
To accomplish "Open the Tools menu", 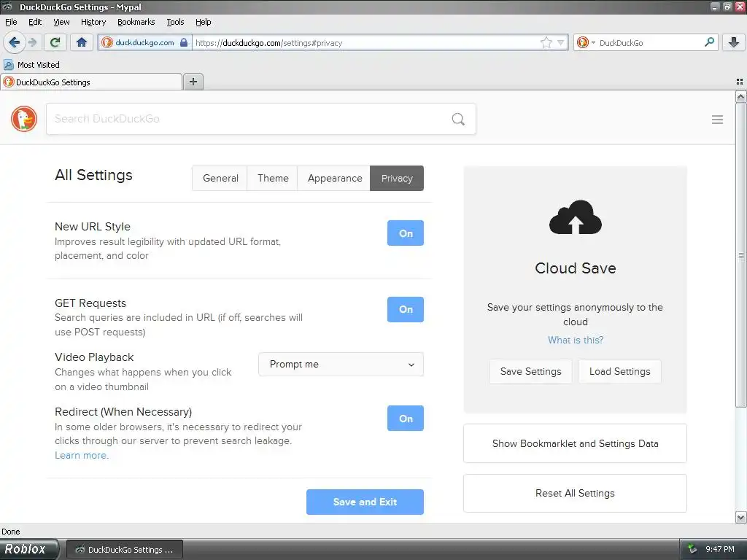I will click(175, 22).
